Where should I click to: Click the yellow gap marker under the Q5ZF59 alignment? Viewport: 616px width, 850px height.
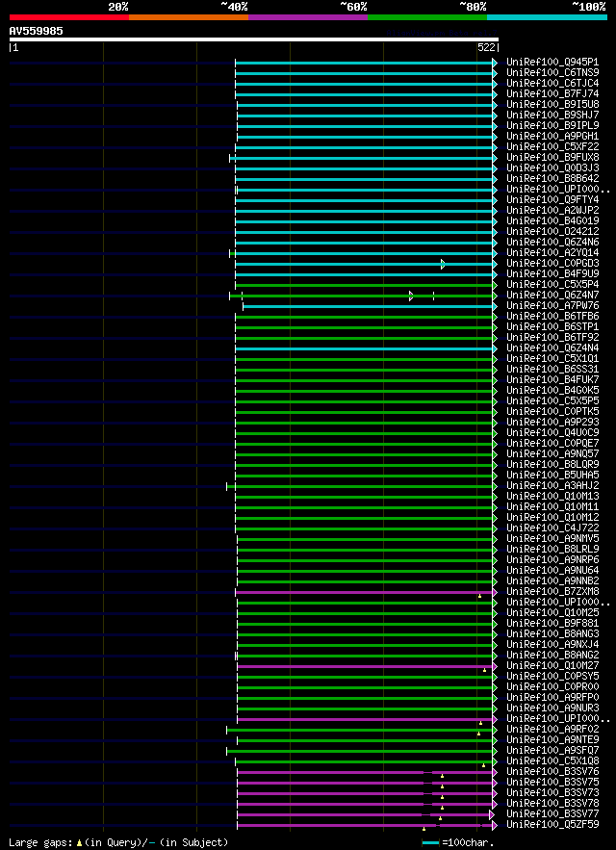424,829
